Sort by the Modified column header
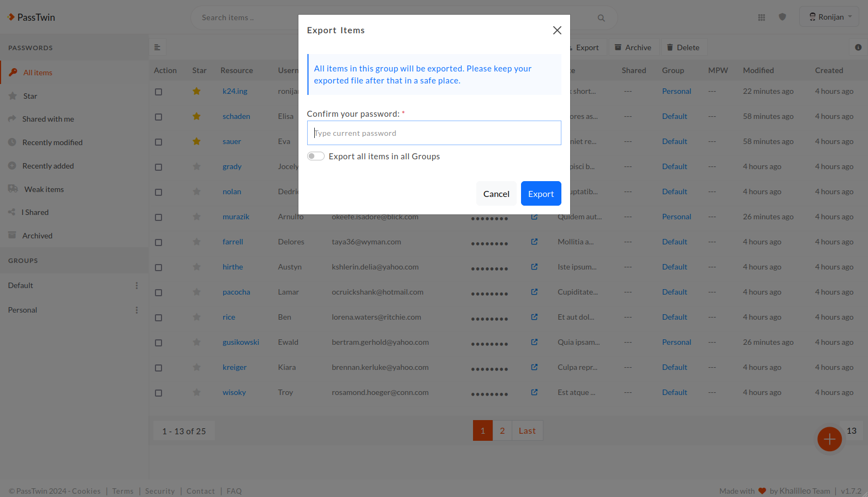 click(758, 70)
